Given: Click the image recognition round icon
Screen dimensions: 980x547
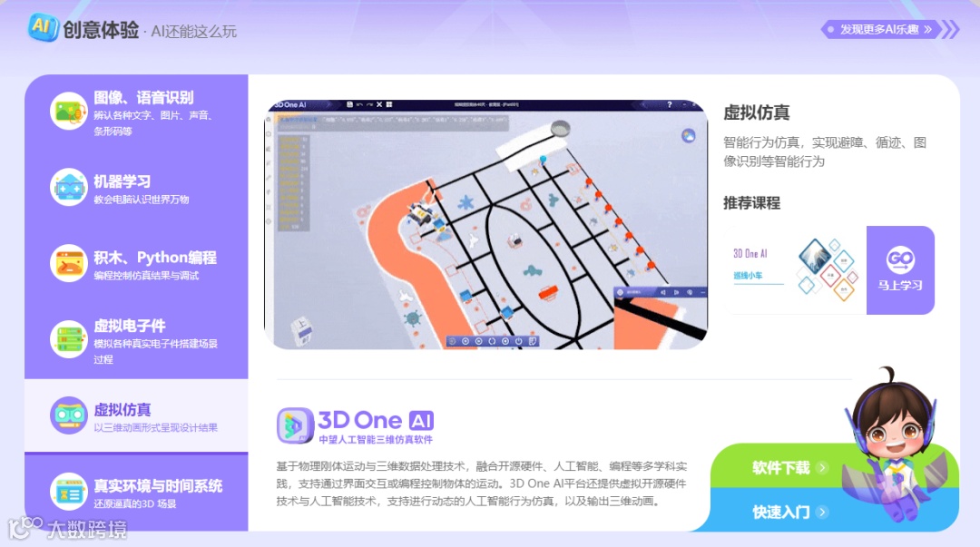Looking at the screenshot, I should tap(69, 112).
